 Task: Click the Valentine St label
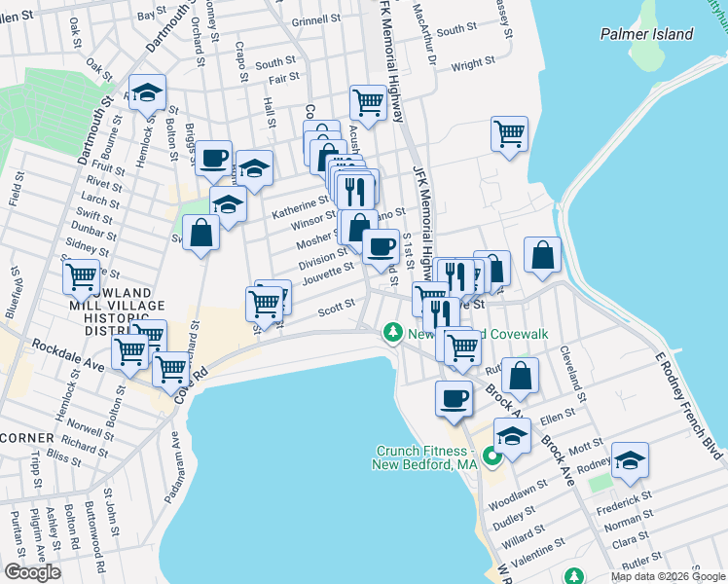(538, 553)
